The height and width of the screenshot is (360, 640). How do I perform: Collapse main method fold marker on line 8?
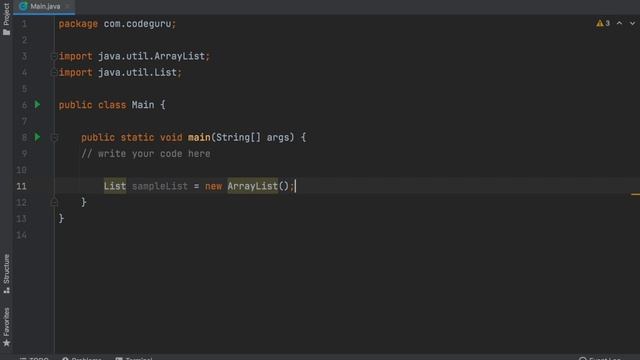pyautogui.click(x=54, y=138)
